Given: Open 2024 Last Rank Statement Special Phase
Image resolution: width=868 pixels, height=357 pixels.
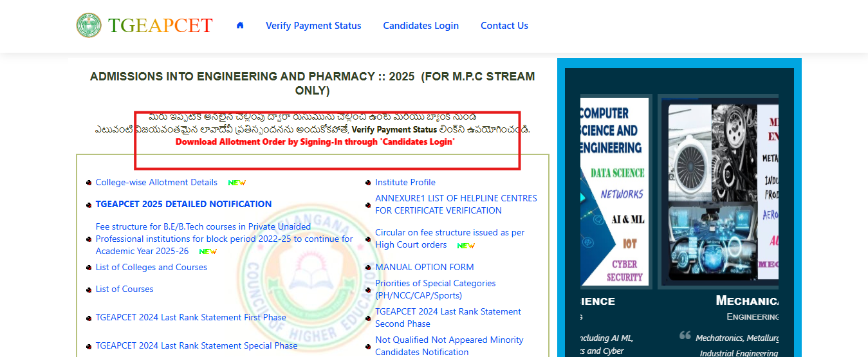Looking at the screenshot, I should tap(197, 345).
